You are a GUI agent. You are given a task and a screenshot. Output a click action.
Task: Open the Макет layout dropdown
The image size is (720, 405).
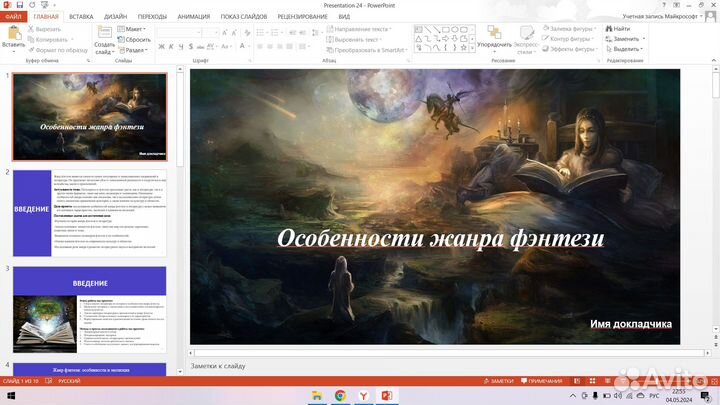(132, 29)
